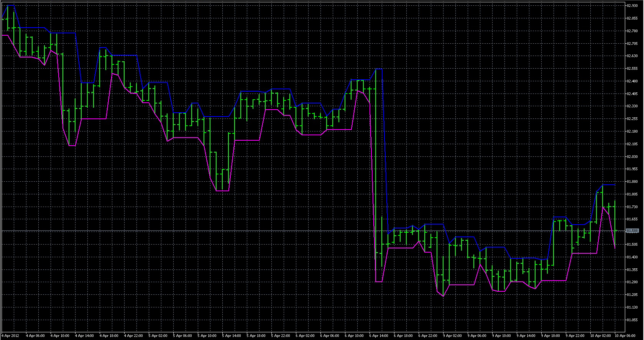
Task: Click the 81.430 price level label
Action: click(x=632, y=257)
